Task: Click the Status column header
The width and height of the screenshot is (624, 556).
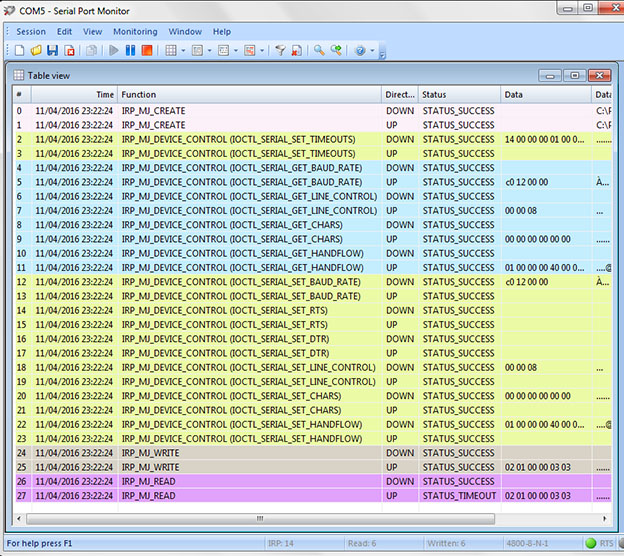Action: tap(460, 95)
